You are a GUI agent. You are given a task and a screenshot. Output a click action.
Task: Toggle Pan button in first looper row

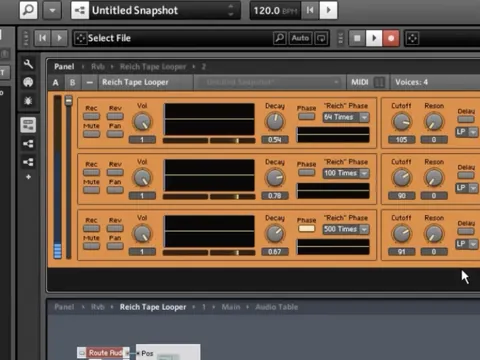click(x=115, y=134)
